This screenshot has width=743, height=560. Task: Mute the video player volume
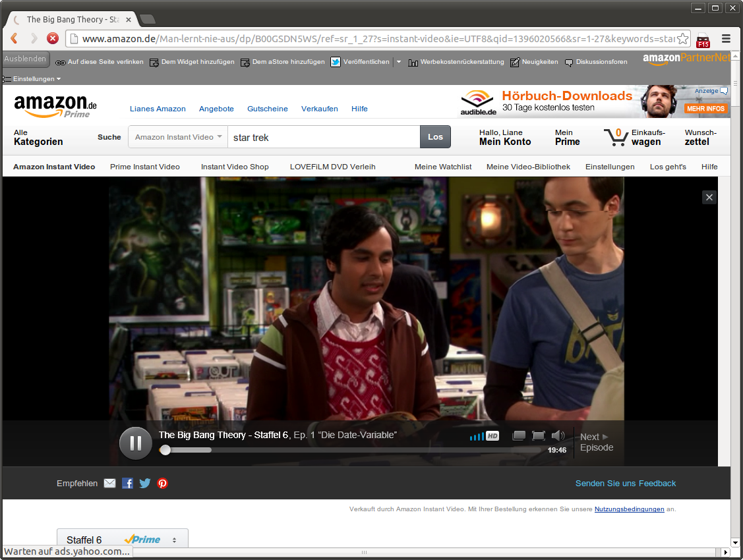click(558, 435)
